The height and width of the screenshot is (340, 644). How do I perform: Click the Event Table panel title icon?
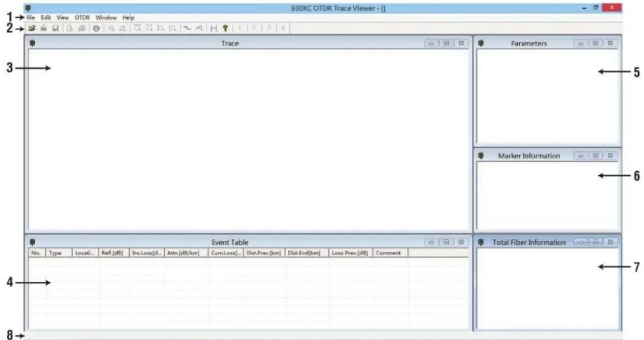pos(31,242)
